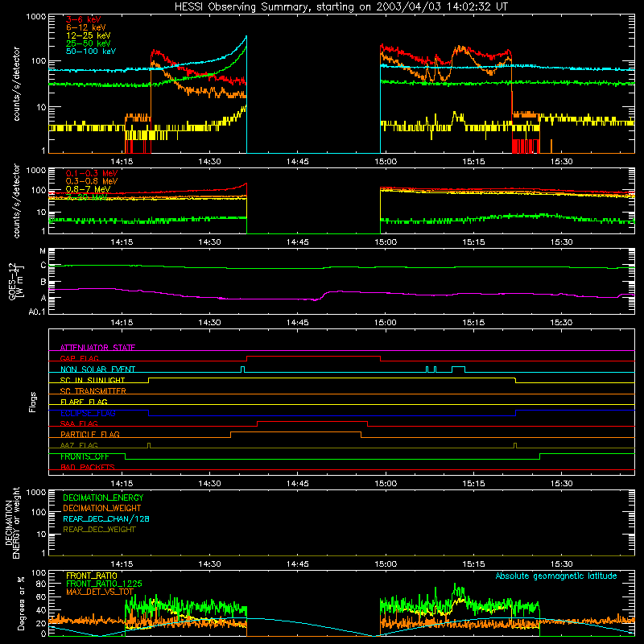The image size is (644, 644).
Task: Select the green FRONT_RATIO_1225 legend label
Action: click(x=104, y=584)
